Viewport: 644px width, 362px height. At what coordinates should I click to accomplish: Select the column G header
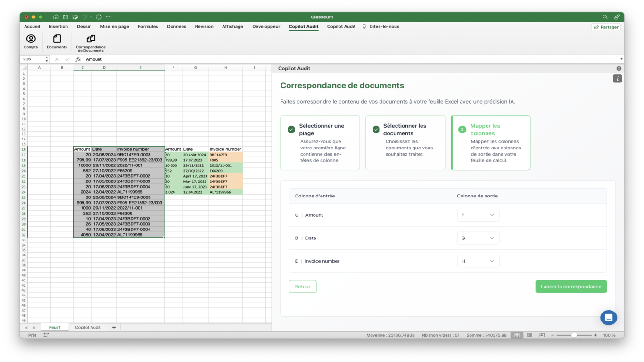point(196,68)
